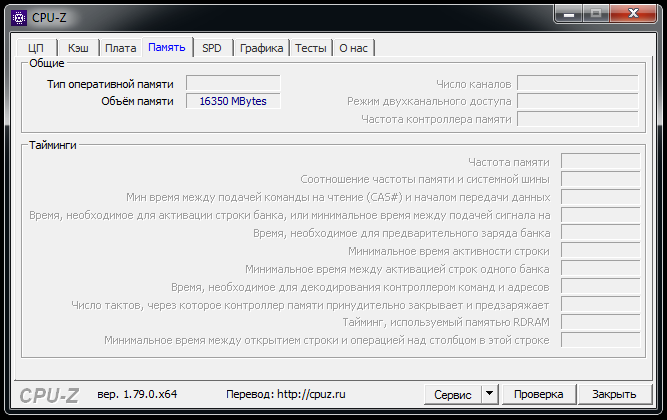This screenshot has width=667, height=420.
Task: Select the Память tab
Action: pyautogui.click(x=167, y=47)
